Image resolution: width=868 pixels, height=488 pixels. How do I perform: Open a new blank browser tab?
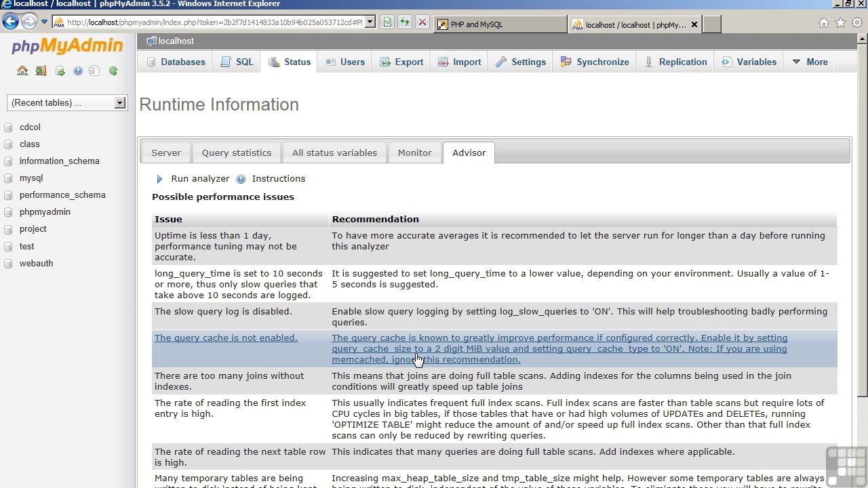tap(711, 24)
